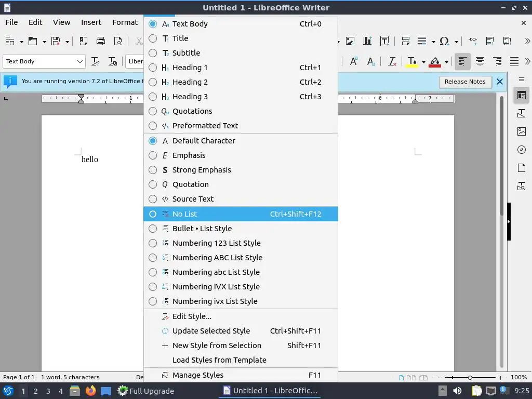Click the Clear Direct Formatting icon
532x399 pixels.
click(392, 61)
